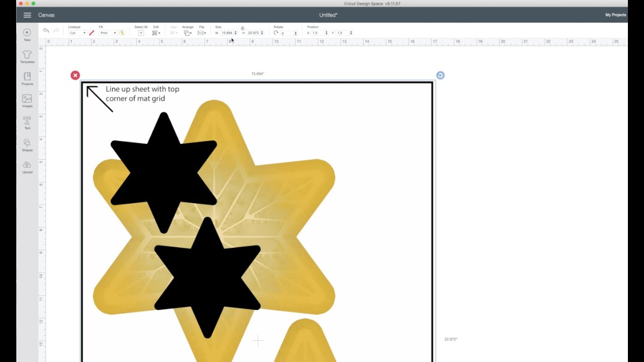Screen dimensions: 644x362
Task: Click the fill pattern swatch
Action: (122, 33)
